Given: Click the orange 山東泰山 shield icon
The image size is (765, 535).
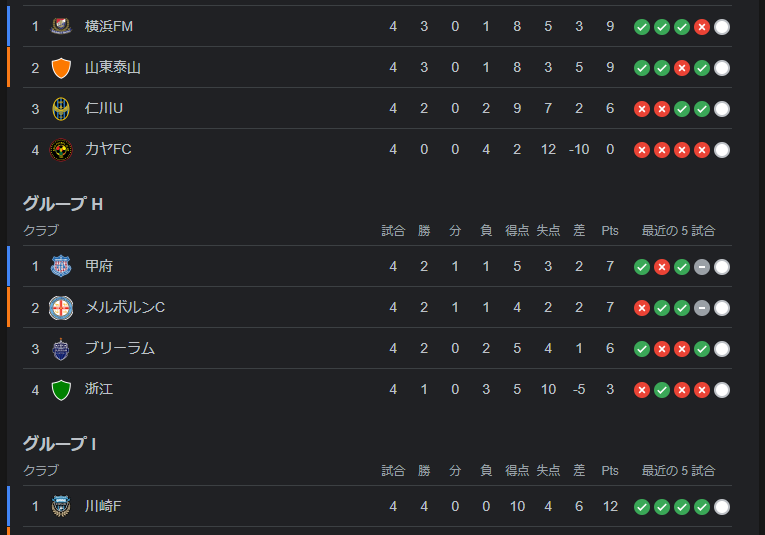Looking at the screenshot, I should coord(61,68).
